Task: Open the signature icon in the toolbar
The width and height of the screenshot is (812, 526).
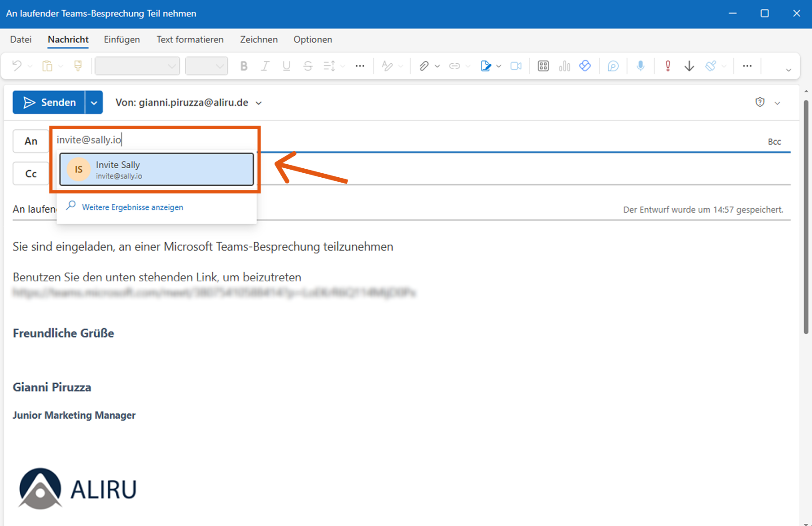Action: (x=486, y=66)
